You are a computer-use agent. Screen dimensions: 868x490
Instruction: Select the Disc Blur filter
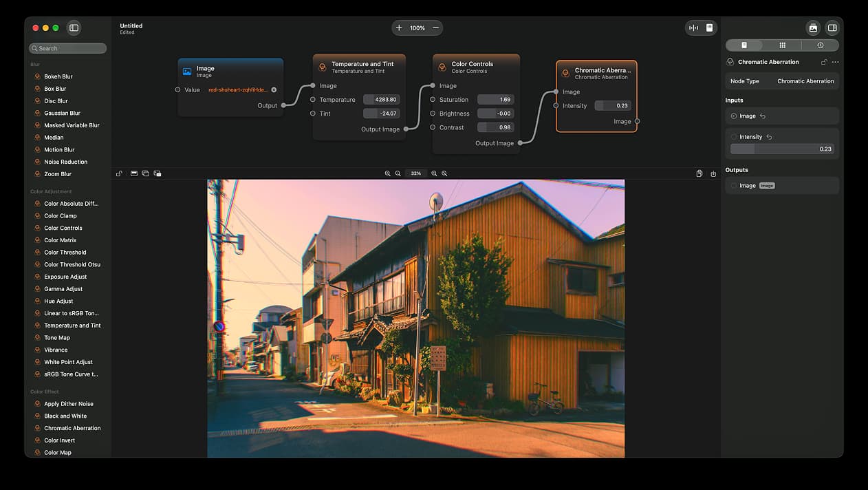coord(56,101)
